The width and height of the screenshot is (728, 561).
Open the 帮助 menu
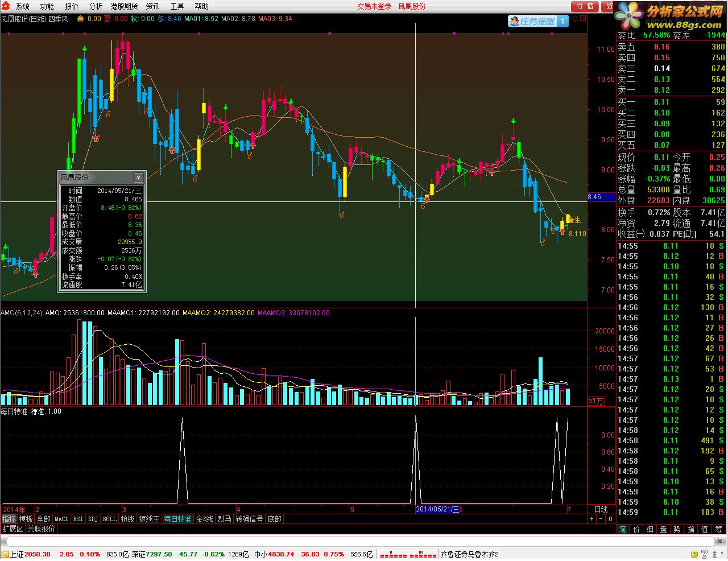tap(201, 6)
